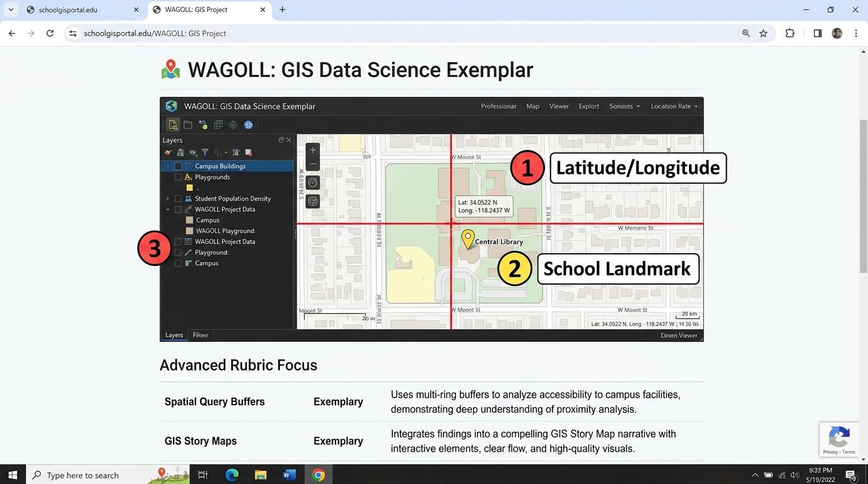Click the tan swatch beside WAGOLL Playground
868x484 pixels.
tap(189, 231)
